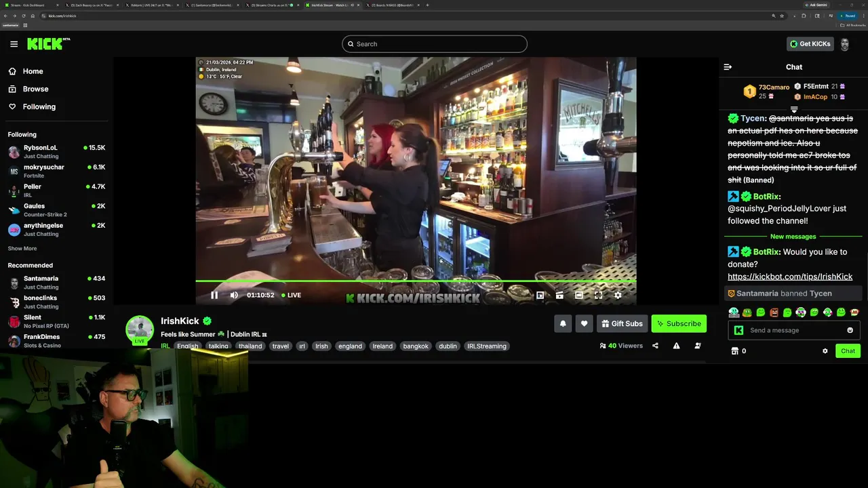Screen dimensions: 868x488
Task: Click the Gift Subs button
Action: [623, 324]
